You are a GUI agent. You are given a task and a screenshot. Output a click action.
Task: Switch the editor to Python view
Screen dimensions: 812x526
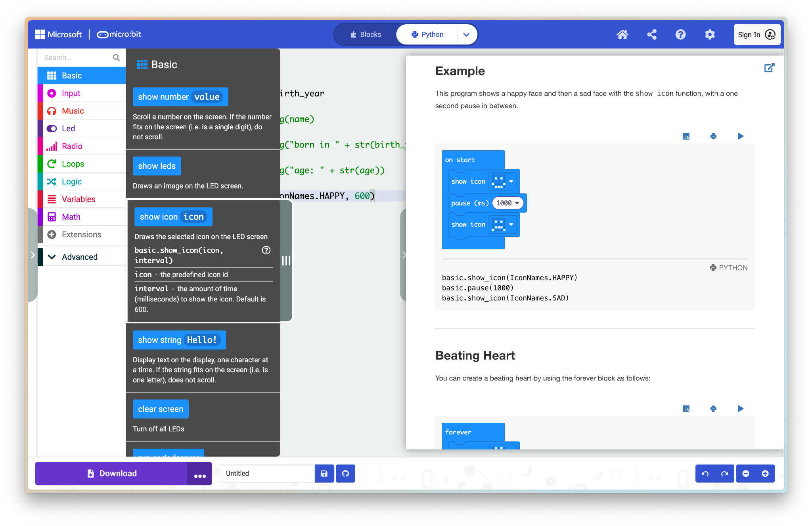[427, 35]
